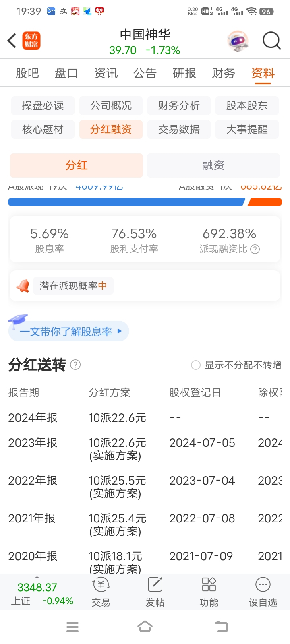Switch to the 研报 tab
The width and height of the screenshot is (290, 644).
point(184,73)
